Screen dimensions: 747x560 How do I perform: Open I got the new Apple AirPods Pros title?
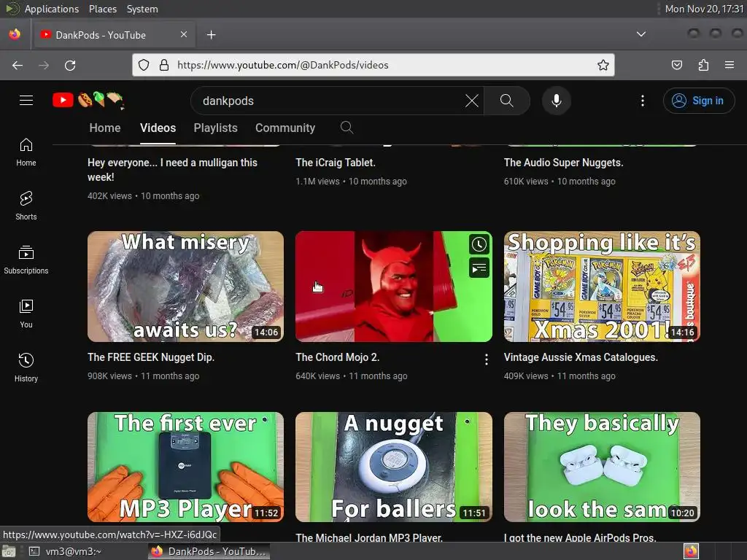[x=580, y=537]
